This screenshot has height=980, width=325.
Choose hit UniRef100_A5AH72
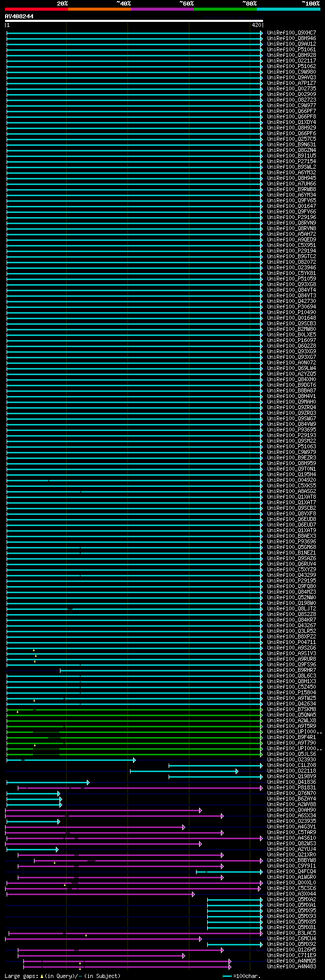coord(291,234)
